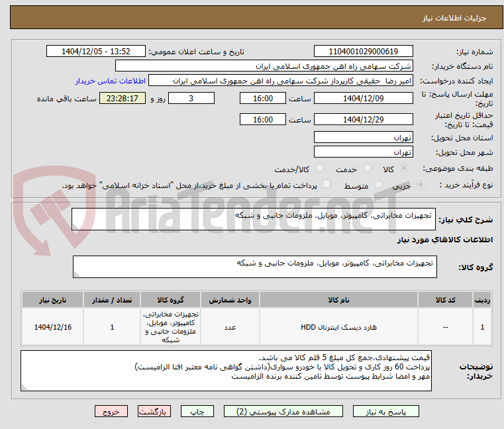Select the جزیی purchase type radio
This screenshot has width=504, height=429.
point(421,185)
